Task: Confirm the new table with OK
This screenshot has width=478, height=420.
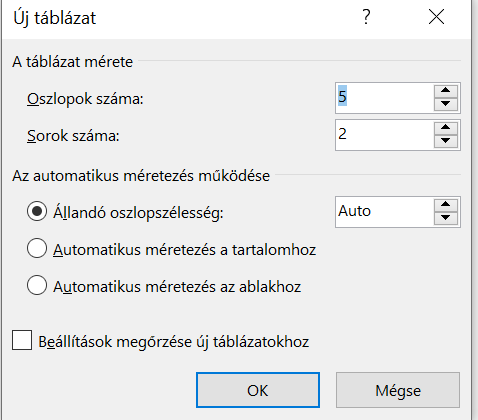Action: (x=258, y=390)
